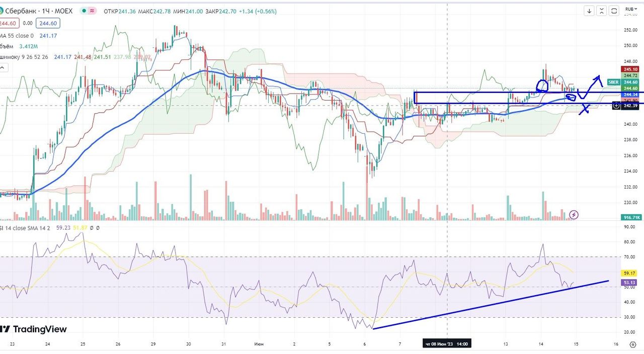Open the RUB currency dropdown
Screen dimensions: 644x354
click(630, 9)
